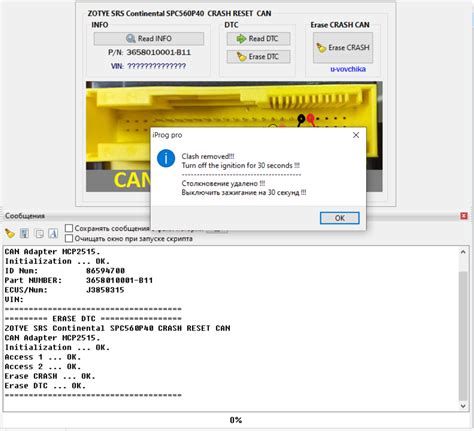This screenshot has height=431, width=474.
Task: Close the Сообщения panel with red X
Action: click(x=464, y=216)
